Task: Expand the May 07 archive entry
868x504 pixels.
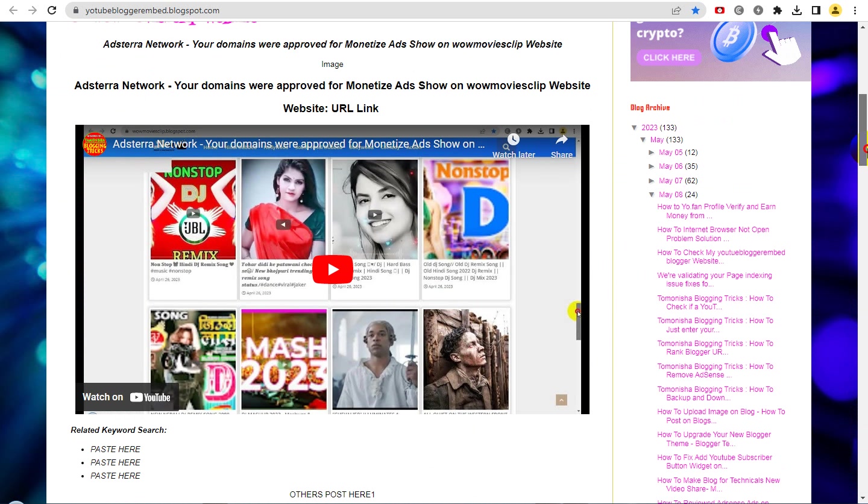Action: tap(652, 181)
